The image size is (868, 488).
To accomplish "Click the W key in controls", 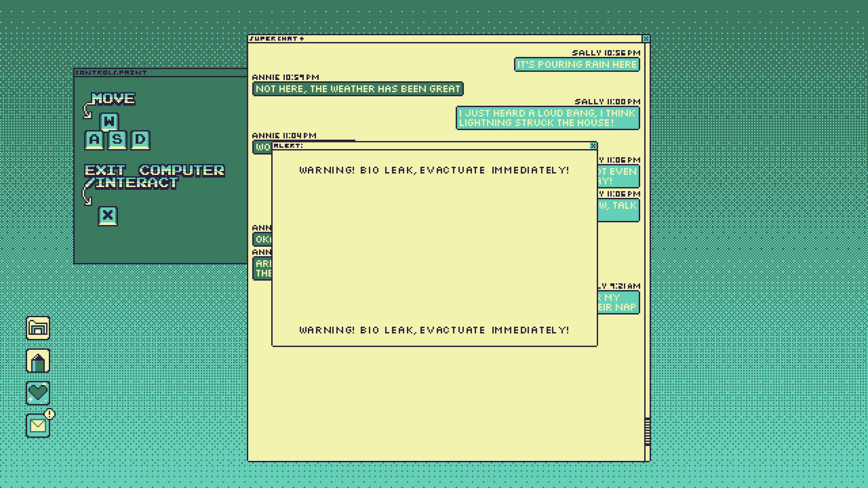I will click(x=109, y=121).
